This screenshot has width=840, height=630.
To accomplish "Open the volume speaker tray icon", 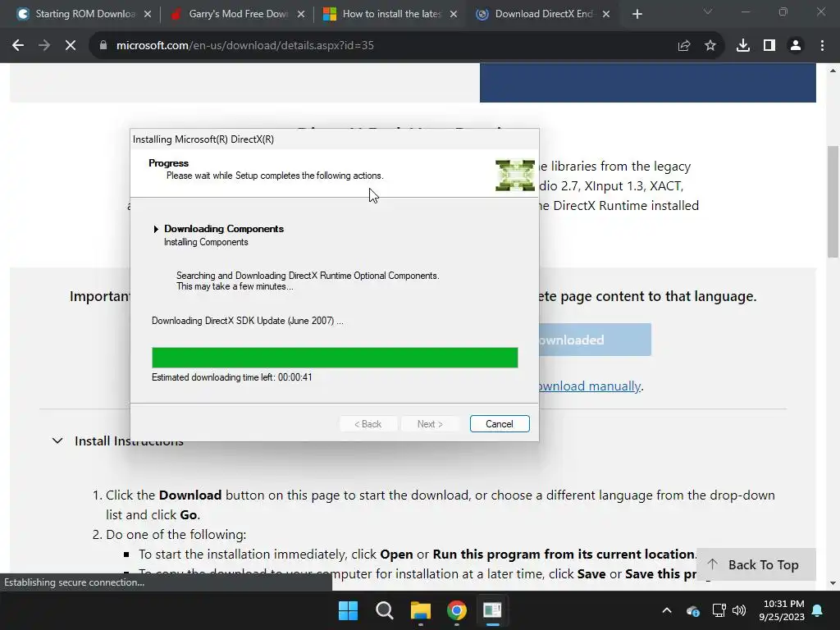I will pos(739,610).
